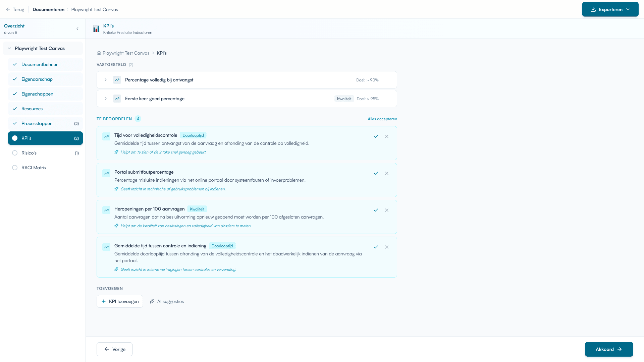Dismiss the Gemiddelde tijd tussen controle suggestion

click(x=387, y=247)
